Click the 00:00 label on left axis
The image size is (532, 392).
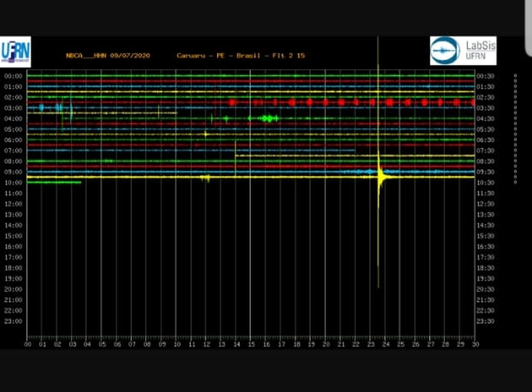click(x=13, y=76)
